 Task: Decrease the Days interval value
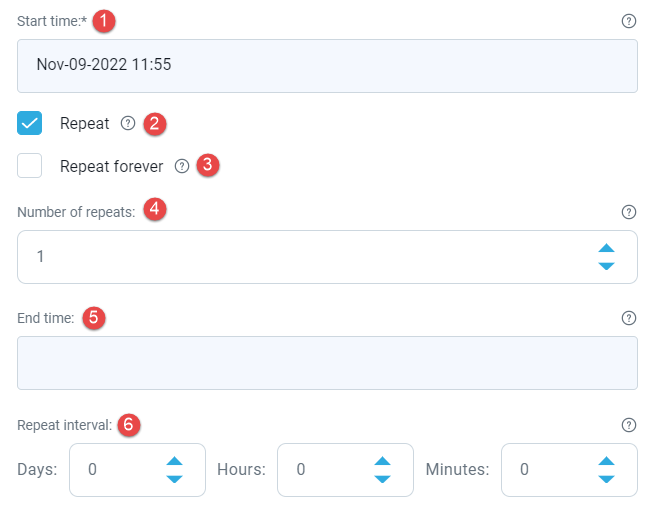coord(174,479)
